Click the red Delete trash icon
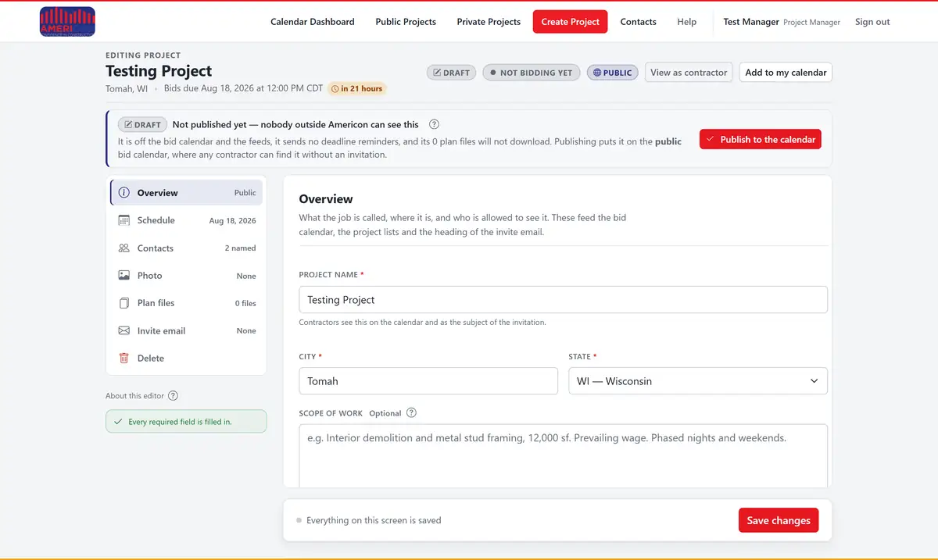This screenshot has height=560, width=938. pos(124,358)
